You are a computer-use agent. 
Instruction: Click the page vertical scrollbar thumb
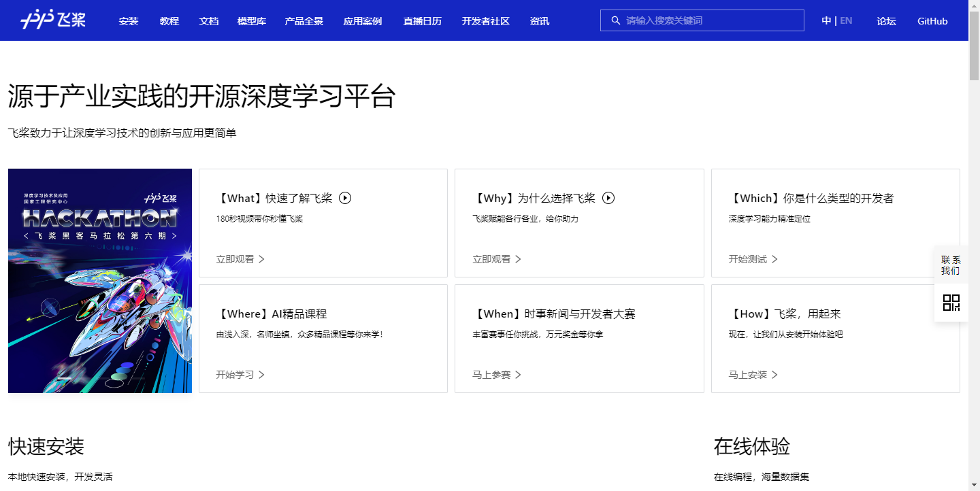point(974,46)
